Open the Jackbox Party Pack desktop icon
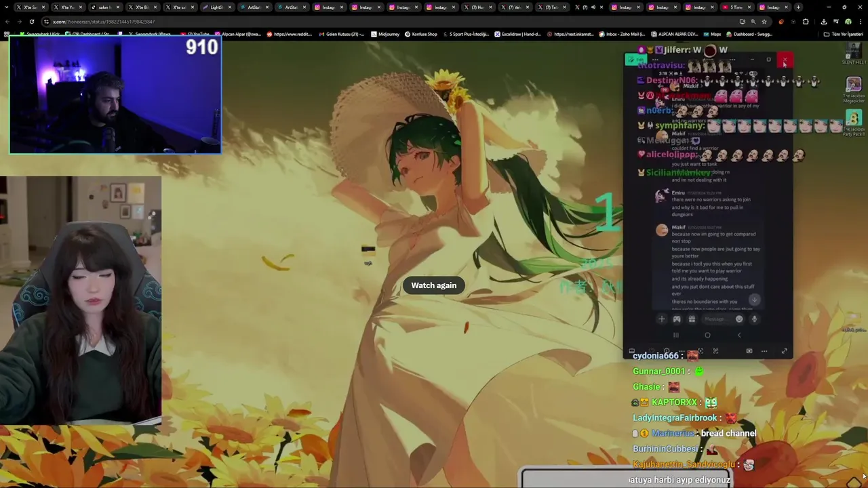 (x=853, y=123)
